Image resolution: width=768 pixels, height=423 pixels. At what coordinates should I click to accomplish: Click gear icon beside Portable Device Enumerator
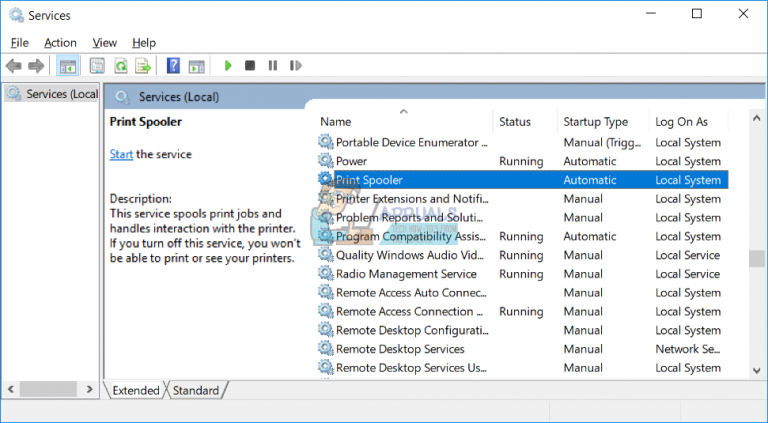click(x=325, y=141)
